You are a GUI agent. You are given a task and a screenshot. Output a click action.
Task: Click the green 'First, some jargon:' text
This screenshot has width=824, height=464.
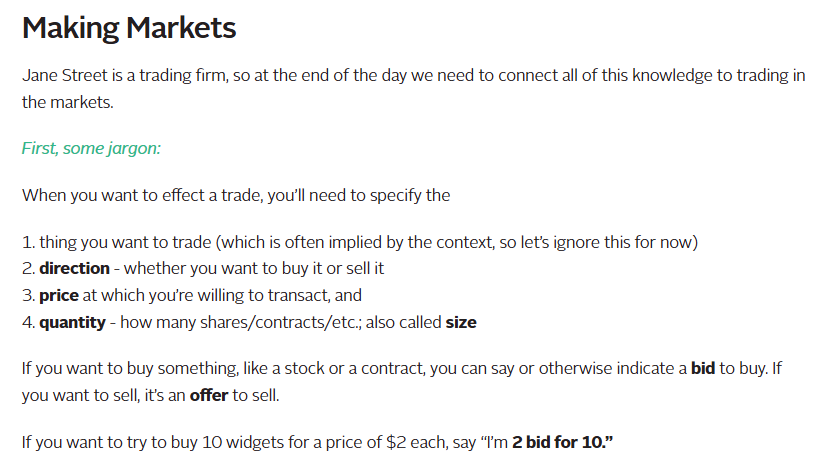(x=91, y=148)
